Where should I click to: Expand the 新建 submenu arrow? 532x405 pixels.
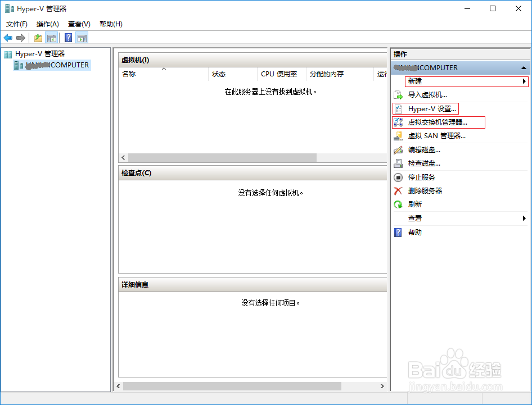click(524, 81)
